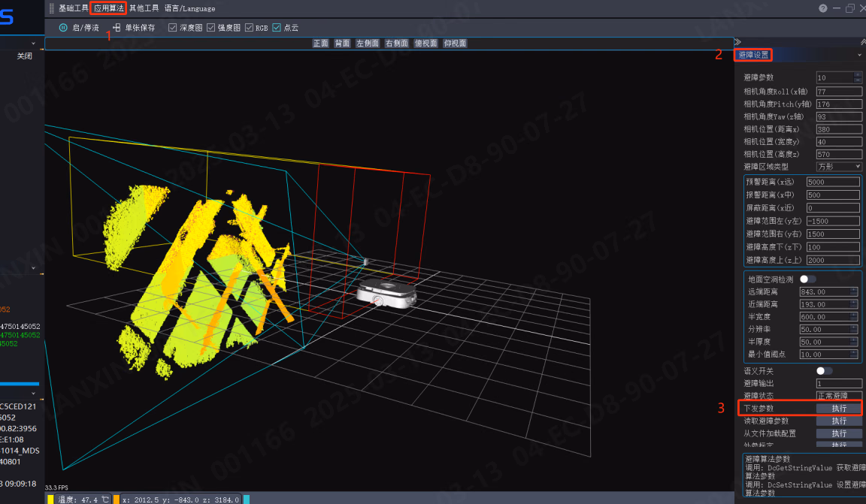Click the start/stop stream pause icon
This screenshot has height=504, width=866.
coord(63,28)
